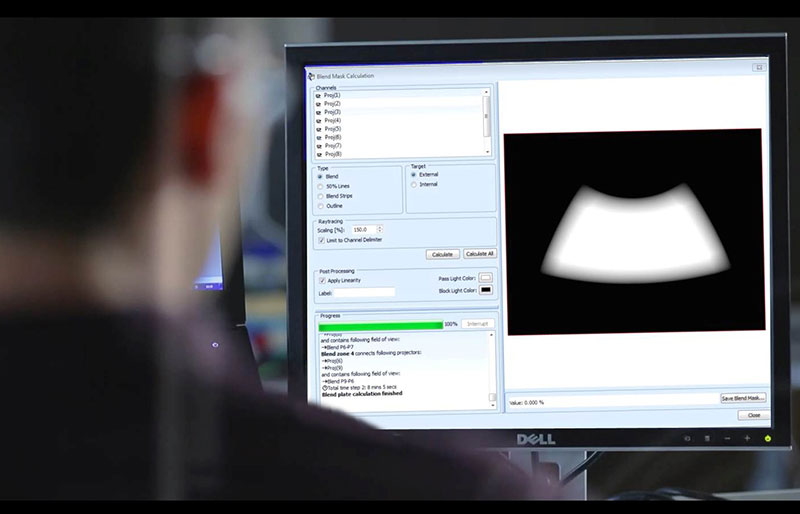The image size is (800, 514).
Task: Click the 'Total time step 2' log line
Action: click(360, 387)
